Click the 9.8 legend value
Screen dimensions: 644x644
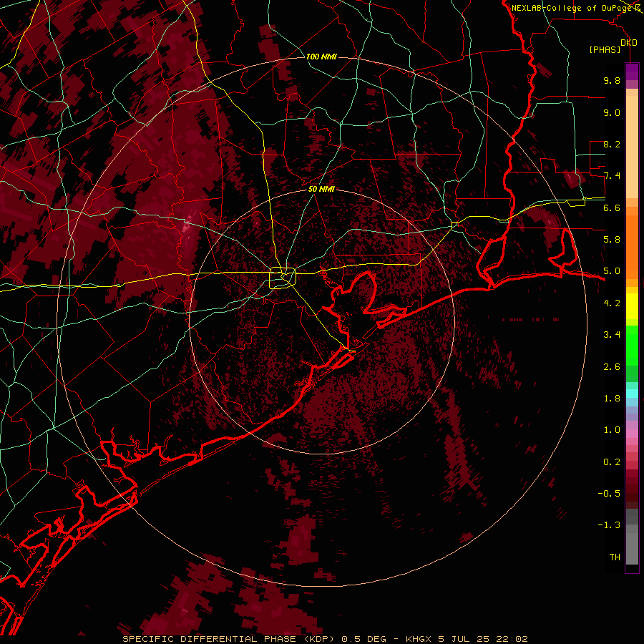[x=612, y=80]
